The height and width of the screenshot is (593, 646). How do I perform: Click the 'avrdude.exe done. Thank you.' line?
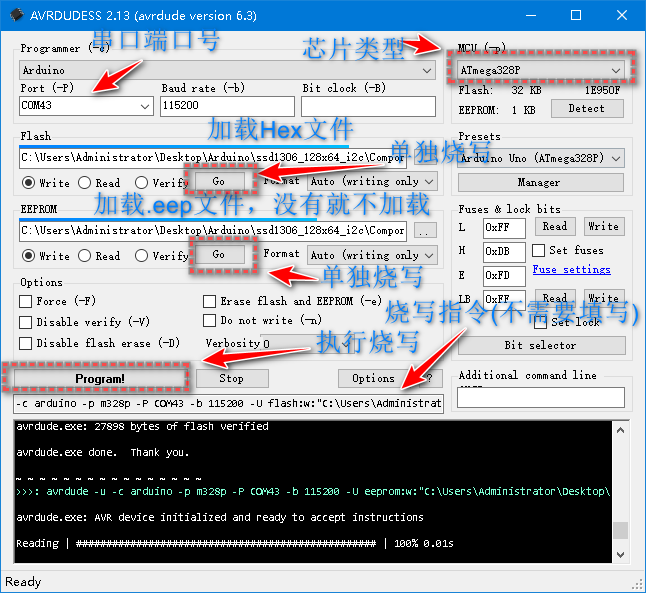103,452
